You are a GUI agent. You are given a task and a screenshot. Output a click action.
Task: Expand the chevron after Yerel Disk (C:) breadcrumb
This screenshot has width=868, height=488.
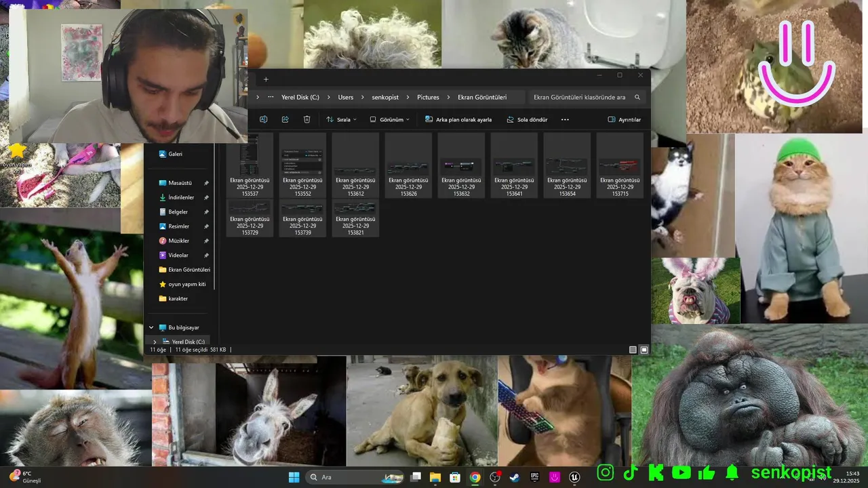328,97
